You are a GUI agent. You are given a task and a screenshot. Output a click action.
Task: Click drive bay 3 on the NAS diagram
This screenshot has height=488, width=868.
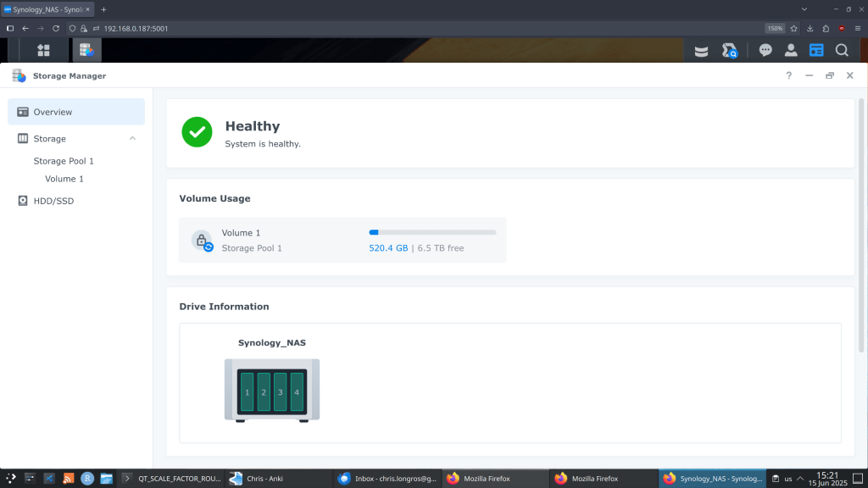(x=281, y=392)
